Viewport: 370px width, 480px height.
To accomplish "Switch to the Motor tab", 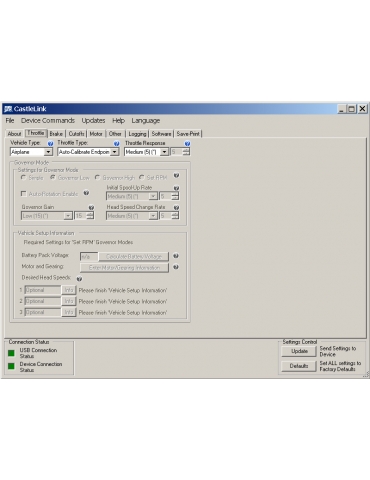I will [96, 134].
